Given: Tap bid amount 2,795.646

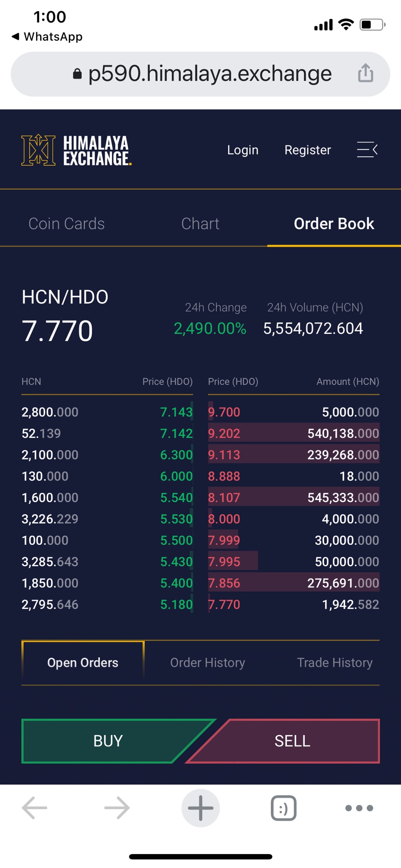Looking at the screenshot, I should click(50, 604).
